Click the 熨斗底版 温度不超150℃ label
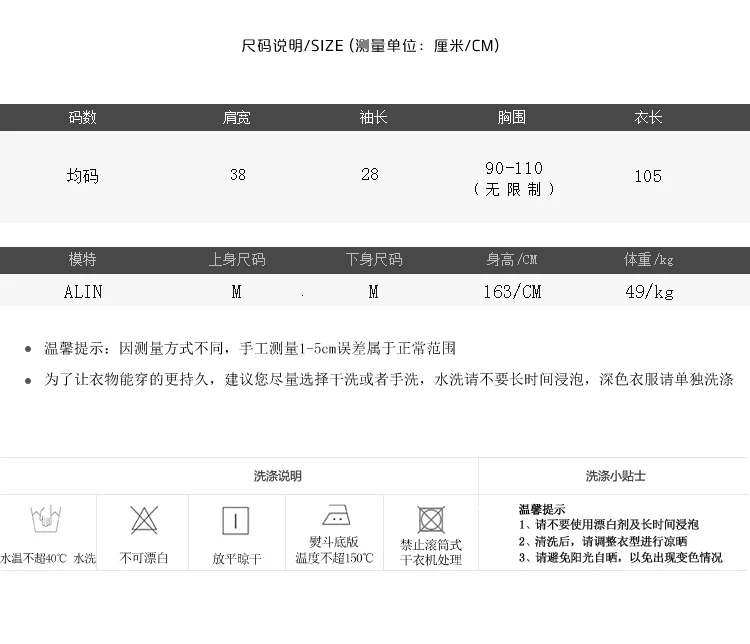750x644 pixels. click(334, 550)
